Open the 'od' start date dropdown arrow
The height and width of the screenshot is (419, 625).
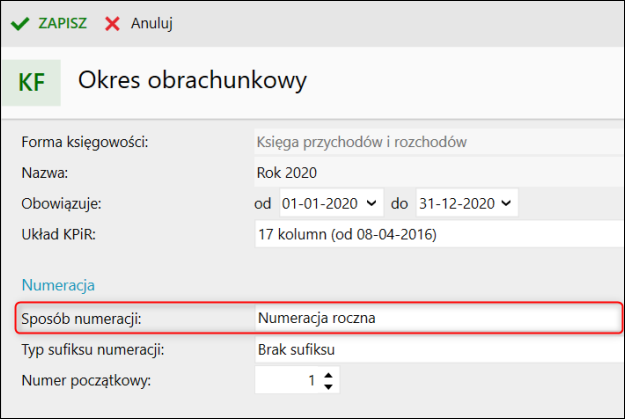click(x=371, y=203)
